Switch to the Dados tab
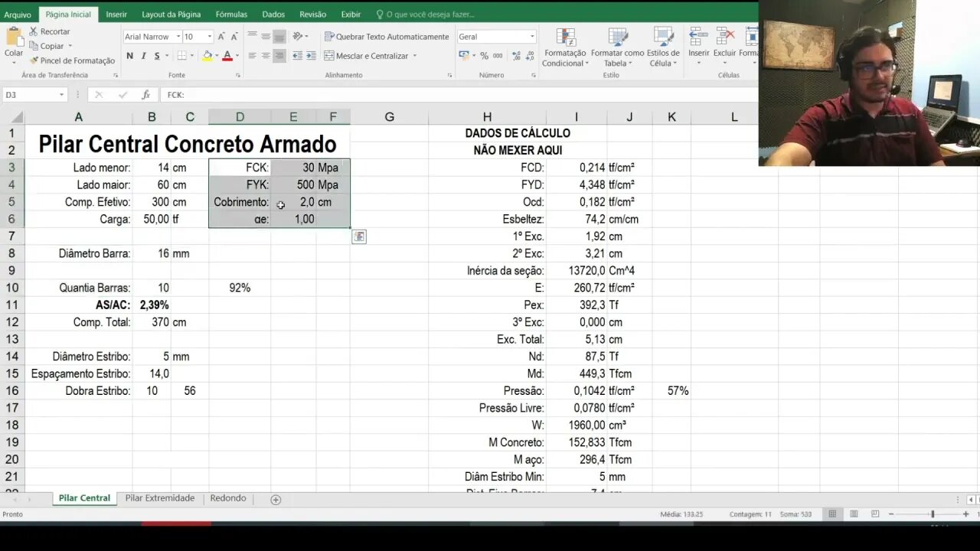 pyautogui.click(x=273, y=15)
